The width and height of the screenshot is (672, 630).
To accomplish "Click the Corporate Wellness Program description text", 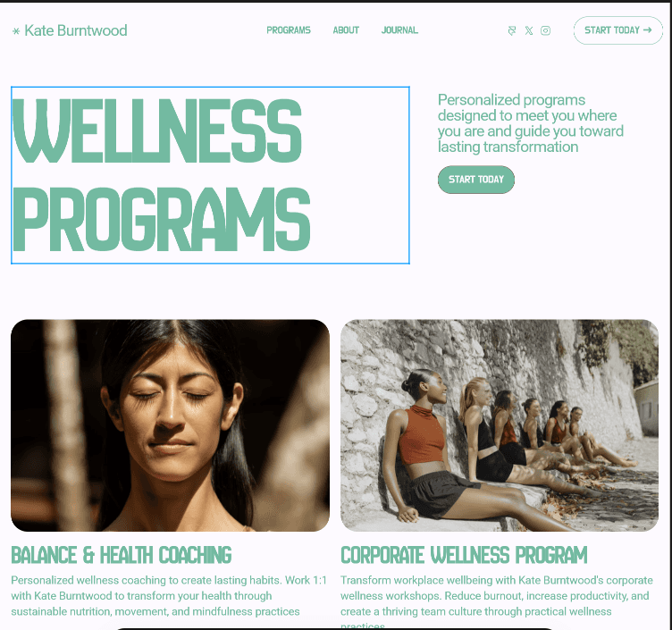I will pos(497,601).
